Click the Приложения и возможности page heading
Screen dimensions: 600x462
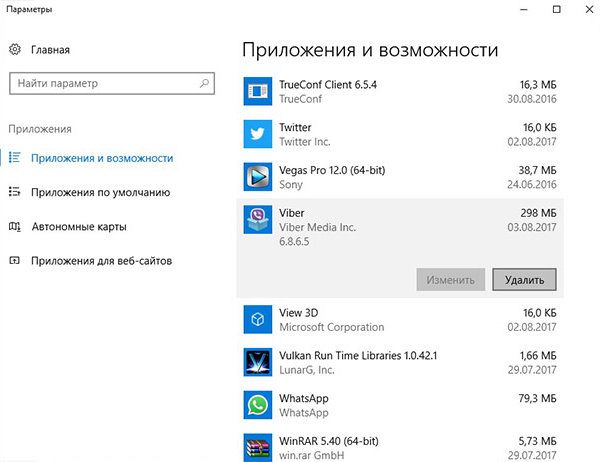(370, 50)
